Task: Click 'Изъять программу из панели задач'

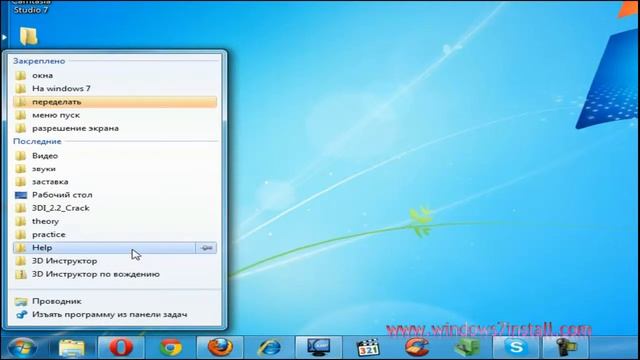Action: click(115, 315)
